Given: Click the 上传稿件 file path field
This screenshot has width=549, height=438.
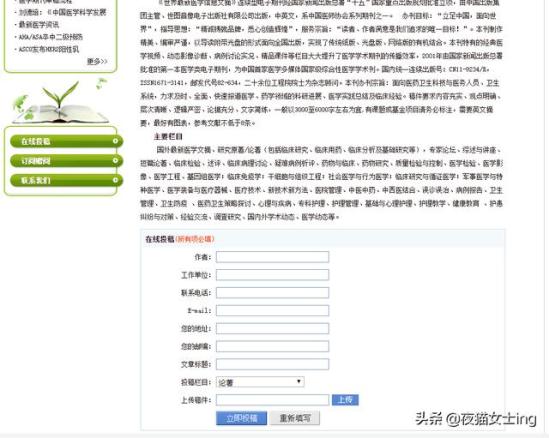Looking at the screenshot, I should coord(272,400).
